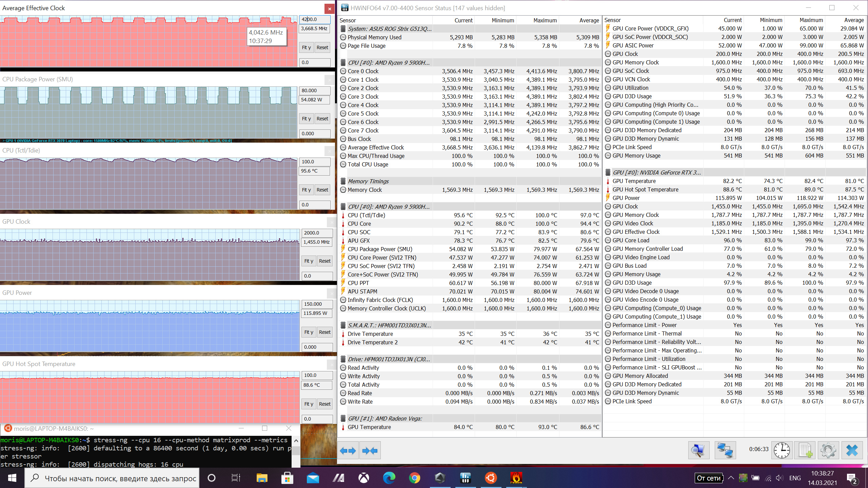Click HWiNFO shrink-columns inward arrows button
The image size is (868, 488).
tap(370, 450)
